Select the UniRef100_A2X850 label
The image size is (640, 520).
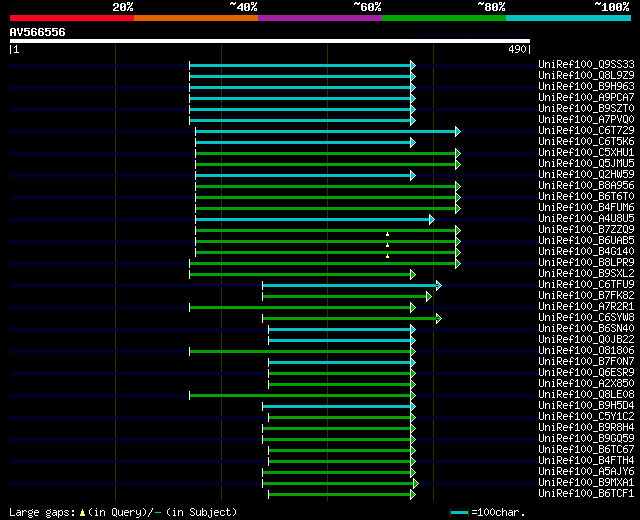[586, 384]
